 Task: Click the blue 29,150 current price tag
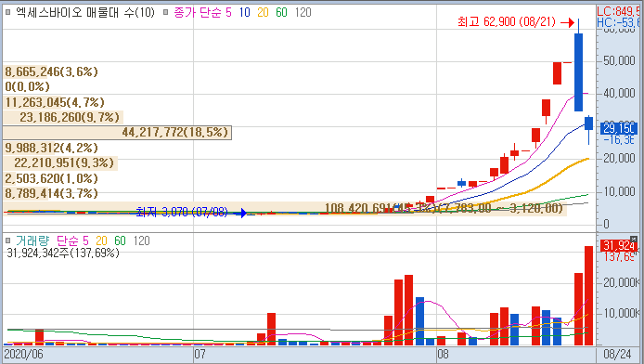[x=619, y=128]
